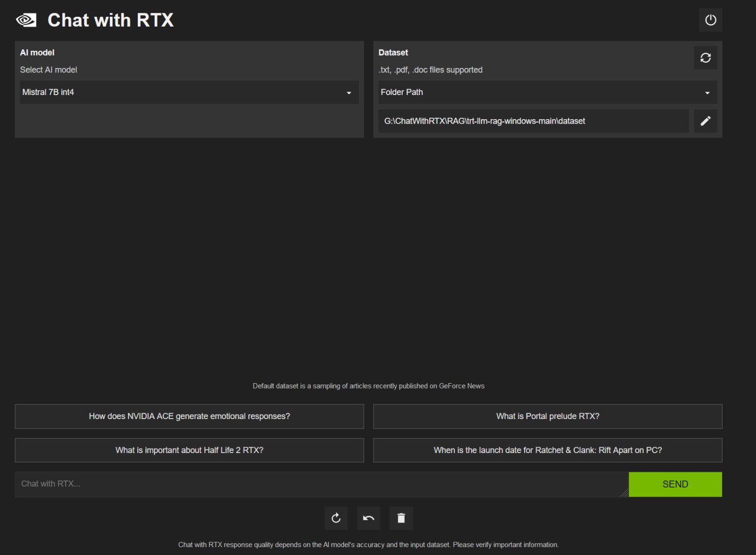Click the chevron arrow beside Folder Path

click(707, 93)
